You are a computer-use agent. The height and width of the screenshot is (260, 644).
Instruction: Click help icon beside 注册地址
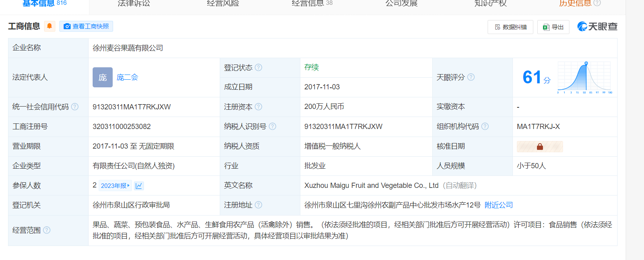point(259,205)
